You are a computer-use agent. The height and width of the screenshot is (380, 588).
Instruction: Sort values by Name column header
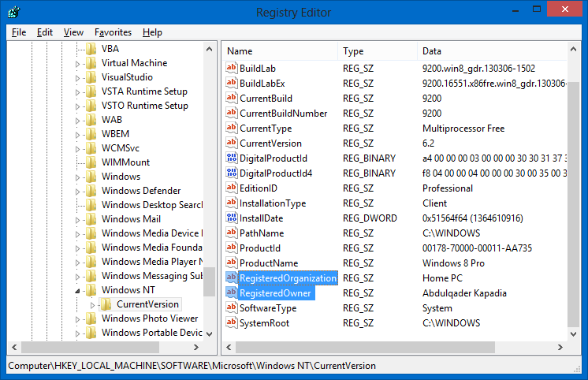[x=280, y=51]
